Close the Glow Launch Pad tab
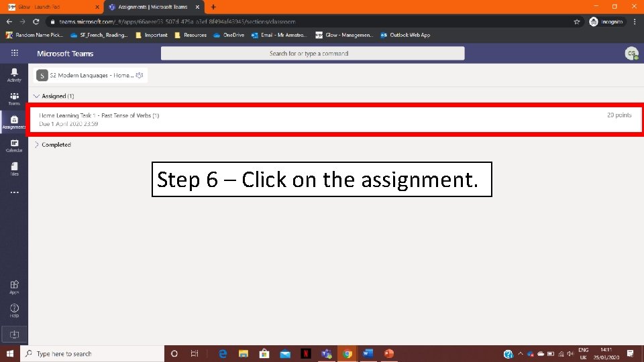The height and width of the screenshot is (362, 644). pos(97,7)
